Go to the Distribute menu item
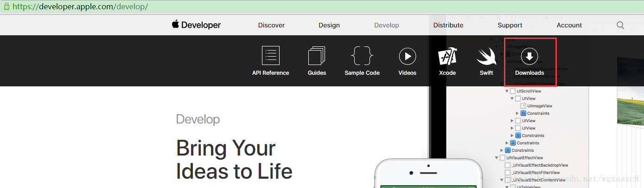The width and height of the screenshot is (644, 188). [x=448, y=25]
